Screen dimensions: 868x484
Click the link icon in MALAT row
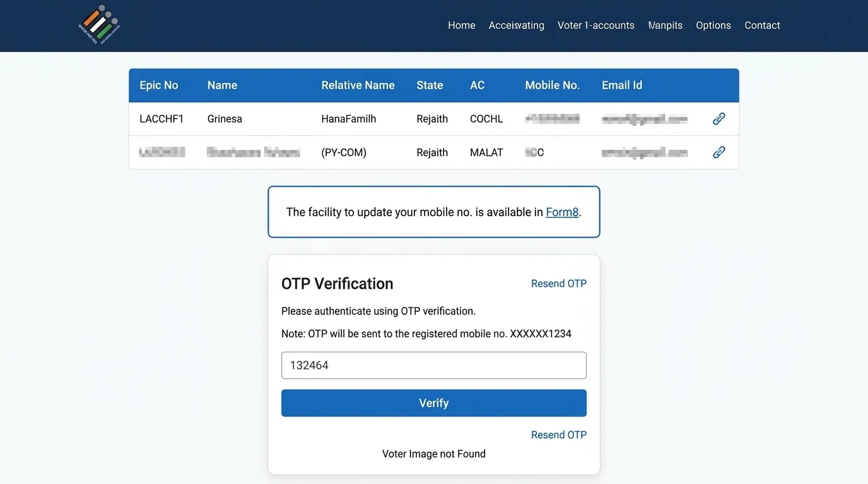(x=718, y=152)
